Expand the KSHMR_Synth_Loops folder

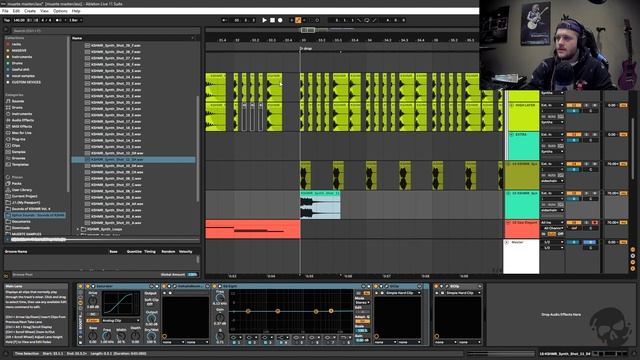[78, 229]
